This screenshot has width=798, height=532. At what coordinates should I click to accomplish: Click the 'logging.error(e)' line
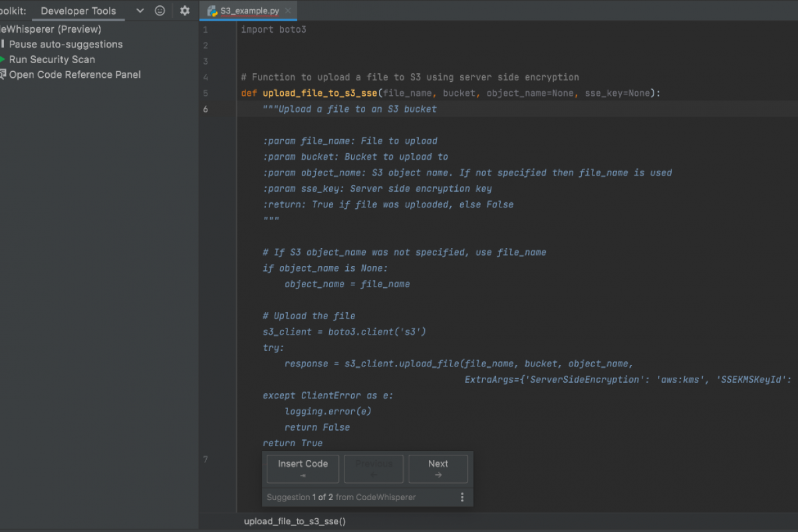tap(328, 412)
